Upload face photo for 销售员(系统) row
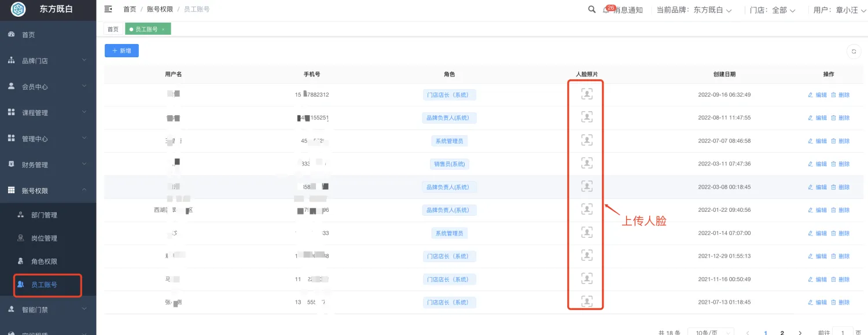Screen dimensions: 868x335 click(587, 163)
